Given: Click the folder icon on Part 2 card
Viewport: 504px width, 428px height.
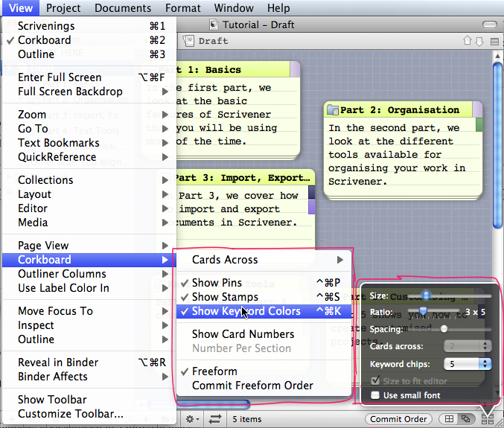Looking at the screenshot, I should (x=333, y=110).
